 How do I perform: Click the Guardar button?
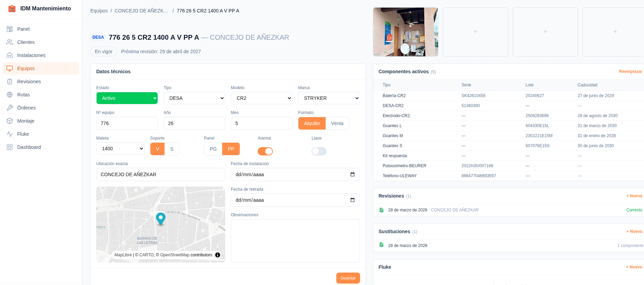pos(348,278)
